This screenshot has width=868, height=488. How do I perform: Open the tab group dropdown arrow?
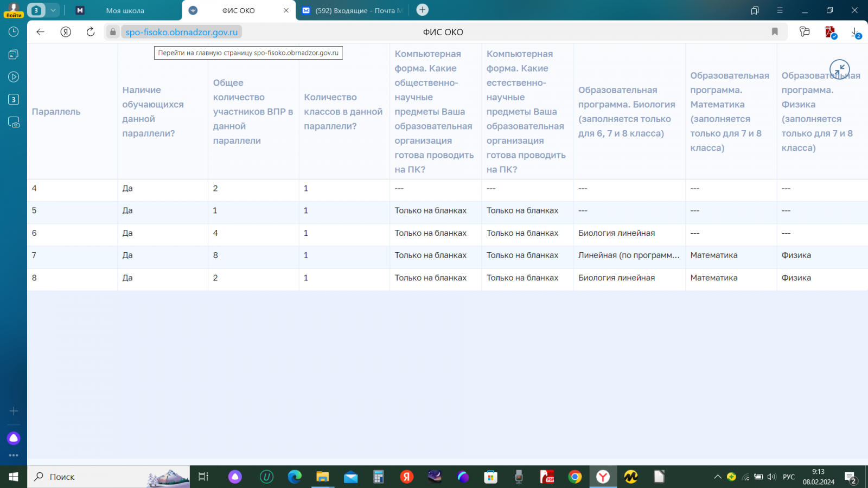coord(53,10)
